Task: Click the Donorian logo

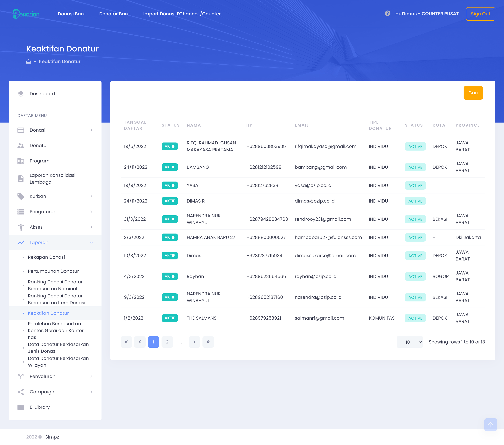Action: pos(26,14)
